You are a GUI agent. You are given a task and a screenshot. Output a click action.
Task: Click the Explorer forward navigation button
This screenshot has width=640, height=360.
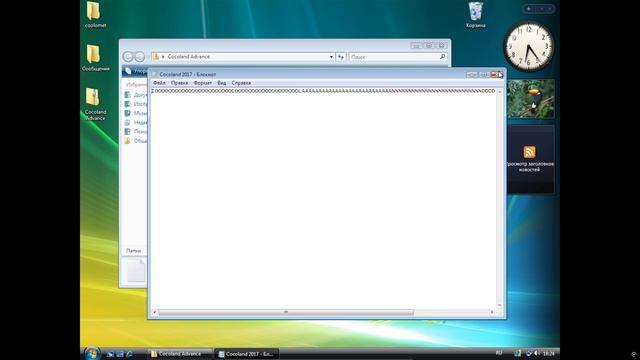140,57
